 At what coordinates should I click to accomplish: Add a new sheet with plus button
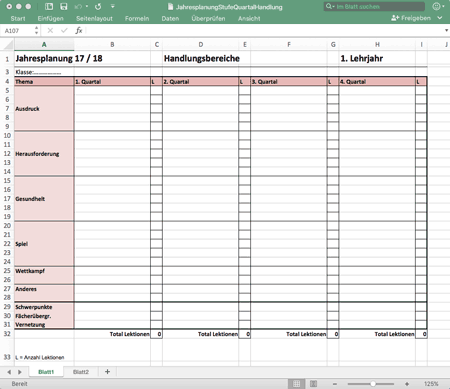tap(107, 372)
